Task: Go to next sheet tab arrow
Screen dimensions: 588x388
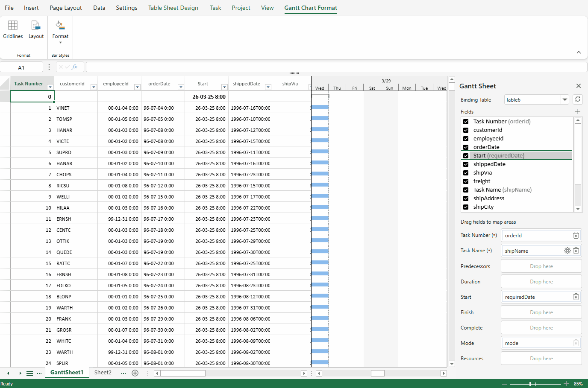Action: point(20,373)
